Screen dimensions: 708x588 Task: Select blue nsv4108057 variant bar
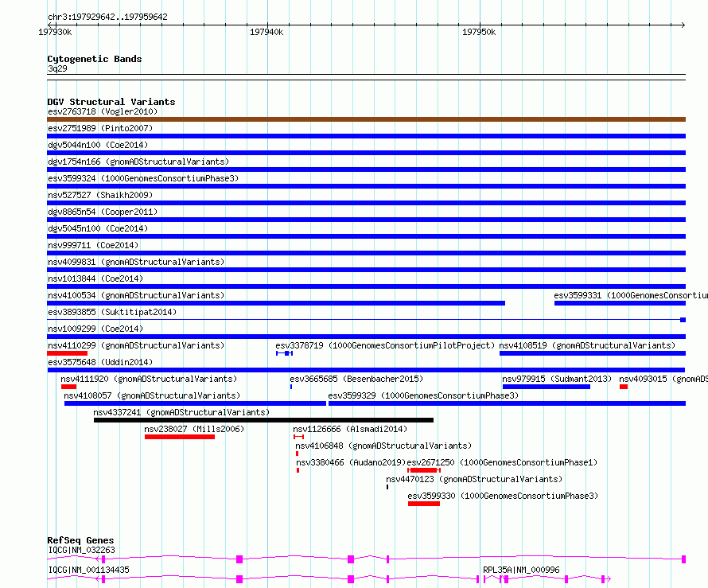195,403
